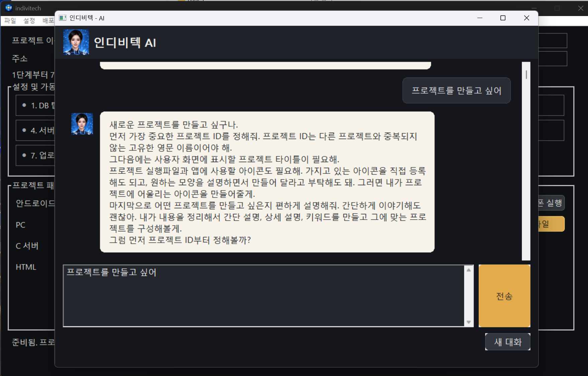588x376 pixels.
Task: Select step 4. 서버 in main window
Action: pyautogui.click(x=35, y=130)
